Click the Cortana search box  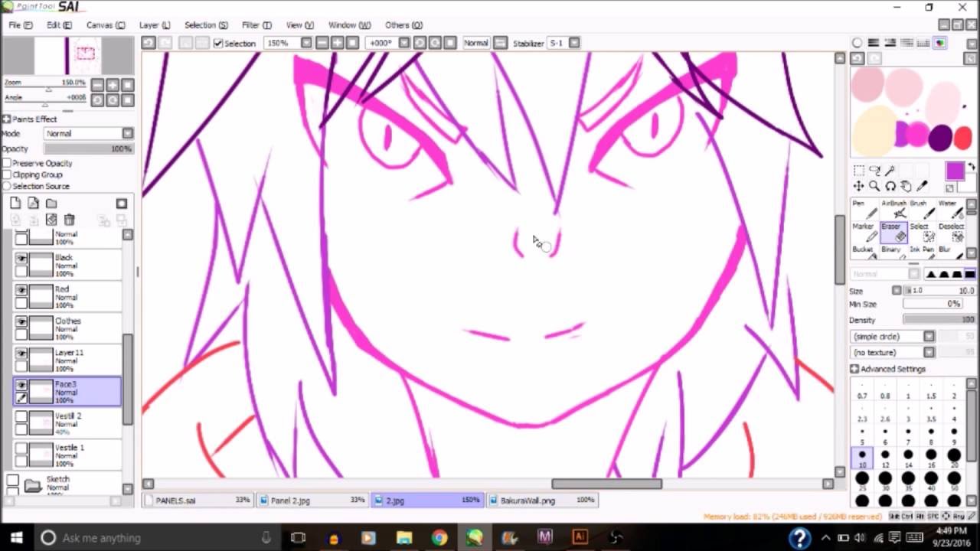point(156,537)
